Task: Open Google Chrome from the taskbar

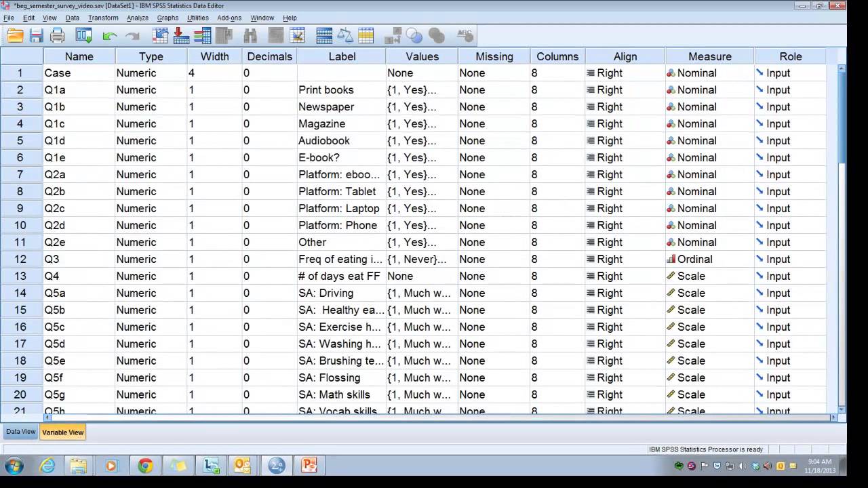Action: click(x=145, y=466)
